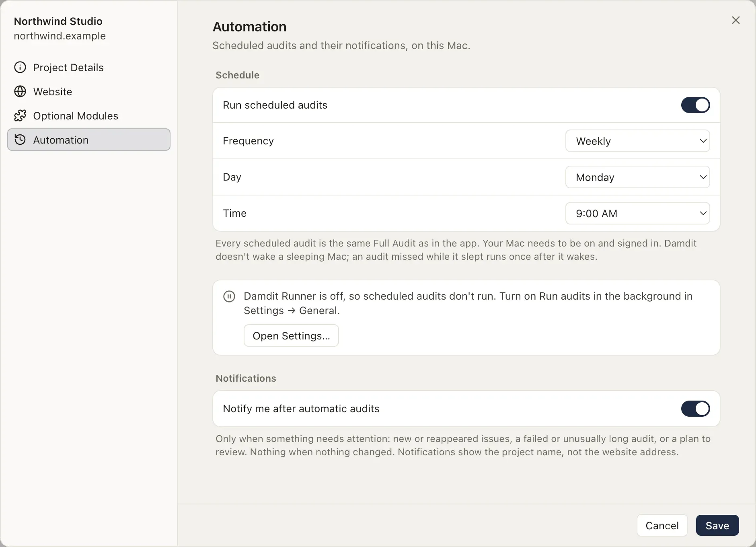
Task: Click the Automation page title
Action: (249, 27)
